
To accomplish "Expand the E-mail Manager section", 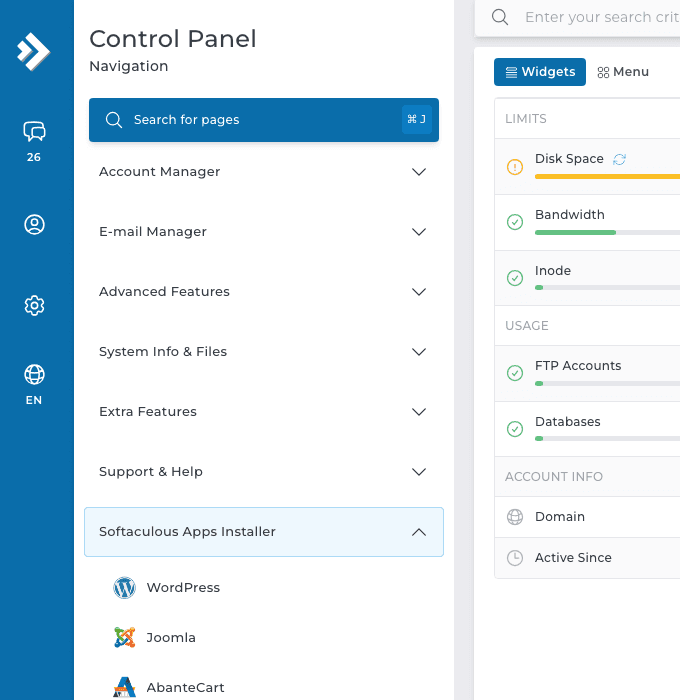I will pyautogui.click(x=263, y=232).
